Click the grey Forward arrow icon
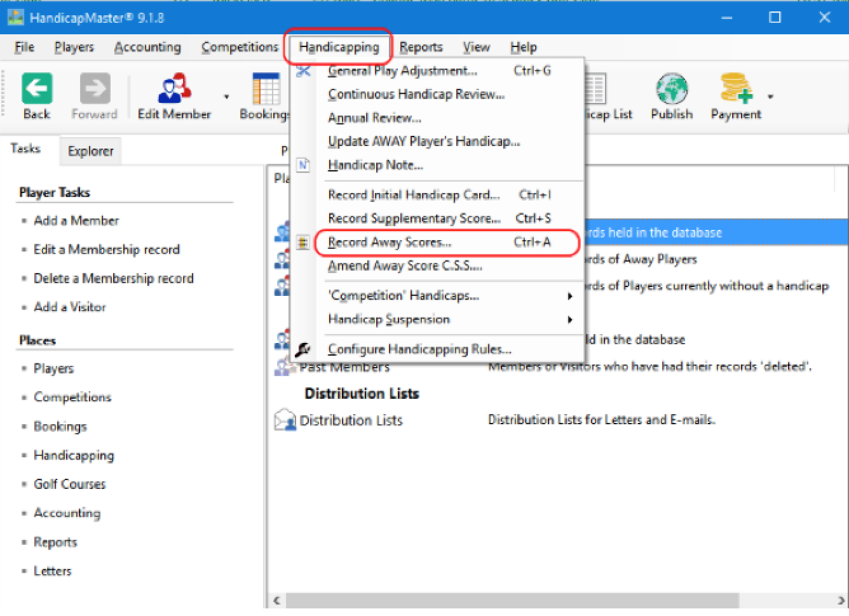849x616 pixels. pyautogui.click(x=95, y=88)
